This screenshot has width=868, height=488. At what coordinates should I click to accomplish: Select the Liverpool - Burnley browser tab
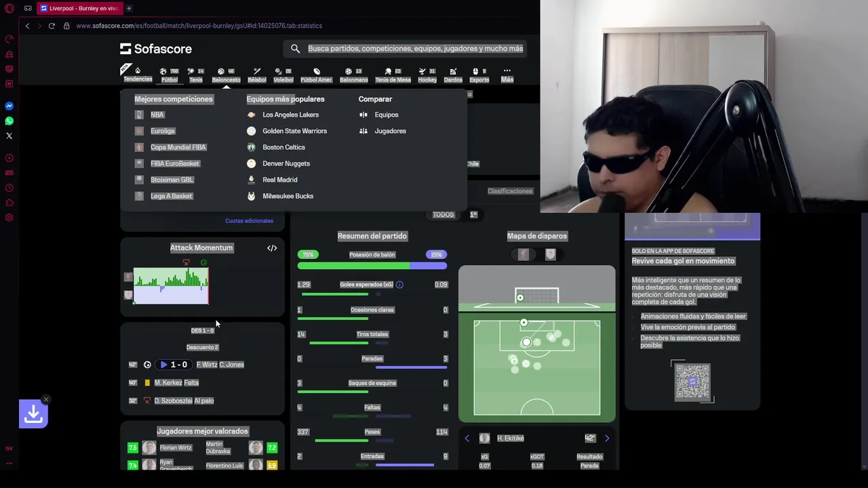[79, 8]
